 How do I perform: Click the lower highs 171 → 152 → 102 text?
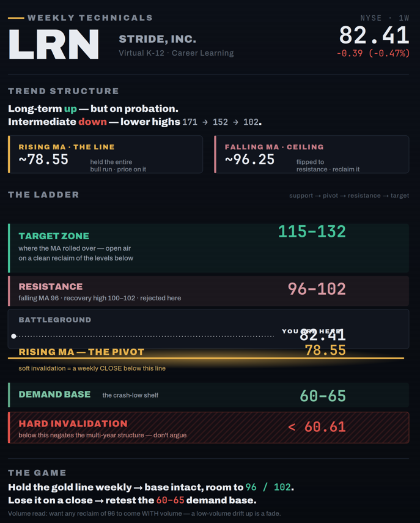click(x=191, y=122)
